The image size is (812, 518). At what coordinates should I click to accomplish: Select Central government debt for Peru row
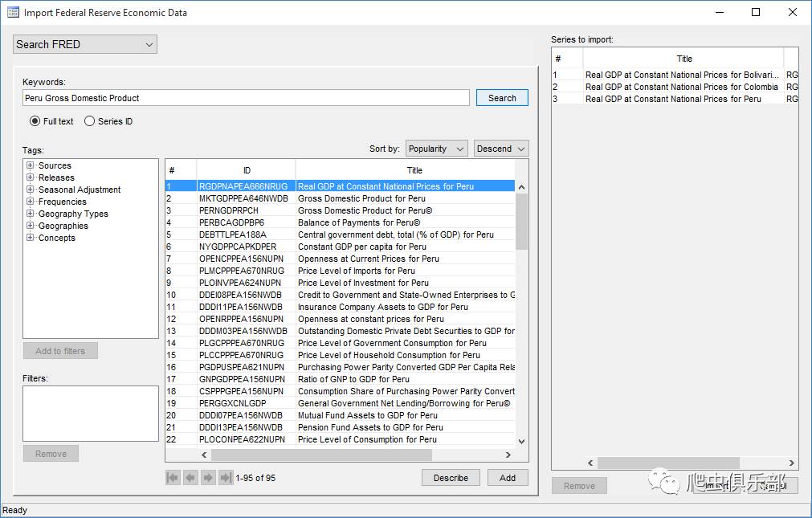341,235
